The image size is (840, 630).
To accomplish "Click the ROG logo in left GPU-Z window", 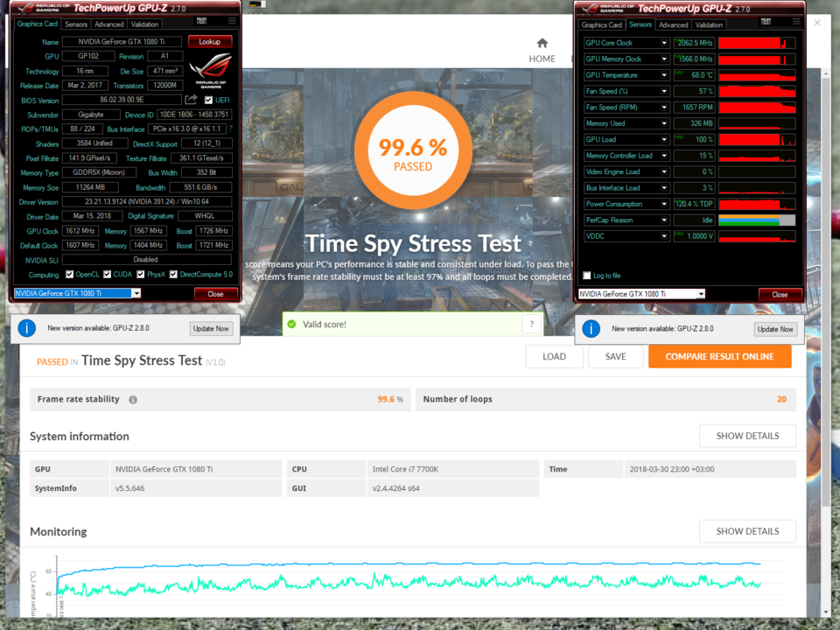I will tap(211, 71).
